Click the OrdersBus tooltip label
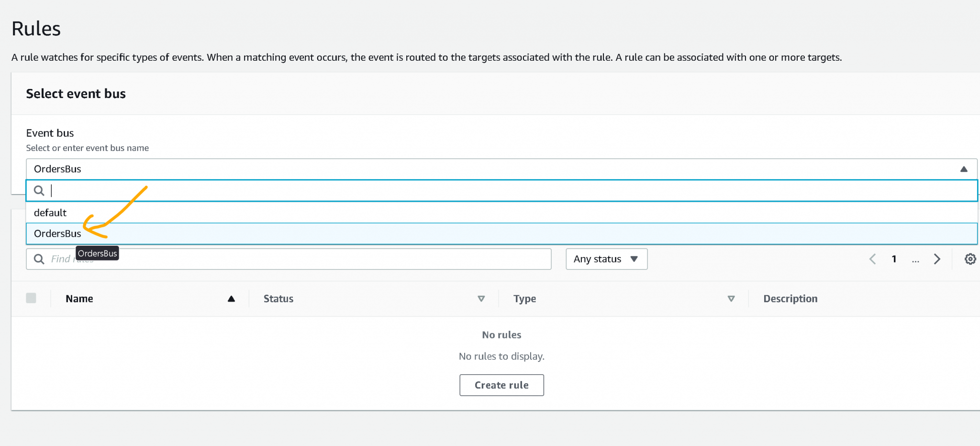The image size is (980, 446). pos(97,253)
